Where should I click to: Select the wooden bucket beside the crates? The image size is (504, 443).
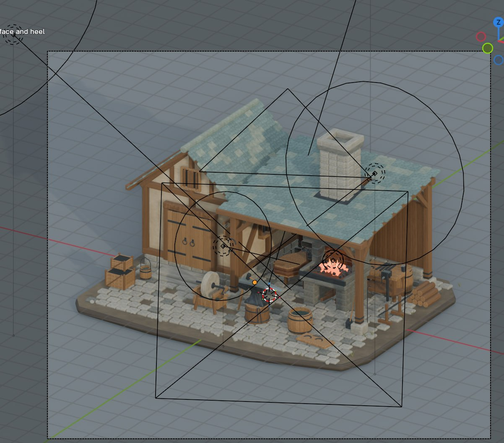pos(145,270)
